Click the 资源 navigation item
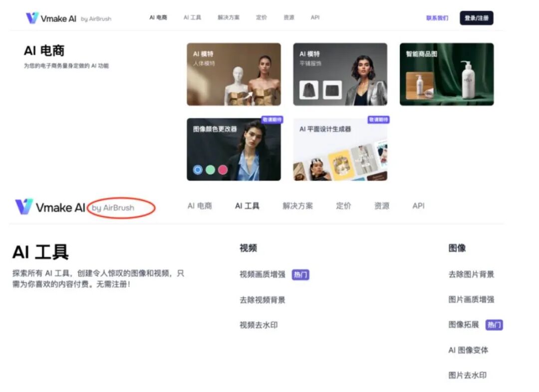539x392 pixels. pos(288,17)
